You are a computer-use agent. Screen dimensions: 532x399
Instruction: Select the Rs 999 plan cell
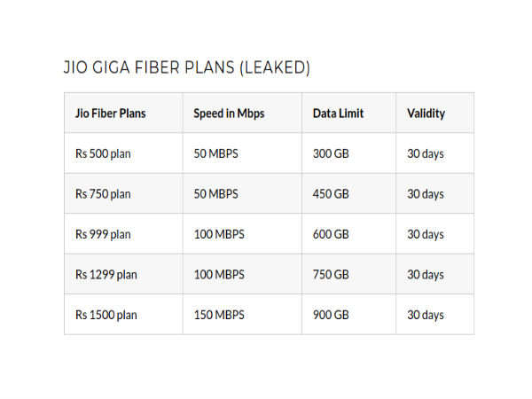(x=103, y=234)
